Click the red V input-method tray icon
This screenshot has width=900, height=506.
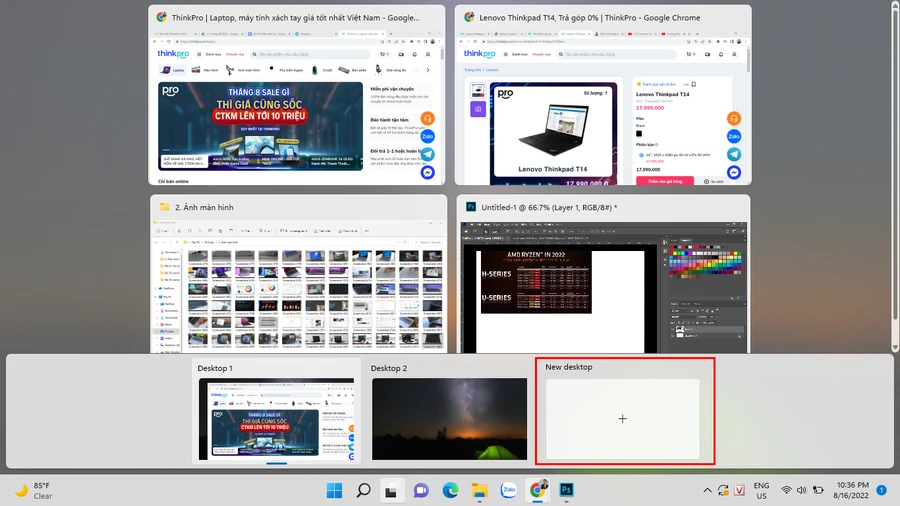[739, 491]
